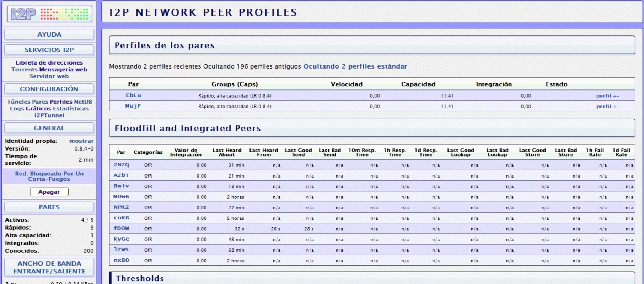Go to Perfiles page
644x284 pixels.
[61, 102]
